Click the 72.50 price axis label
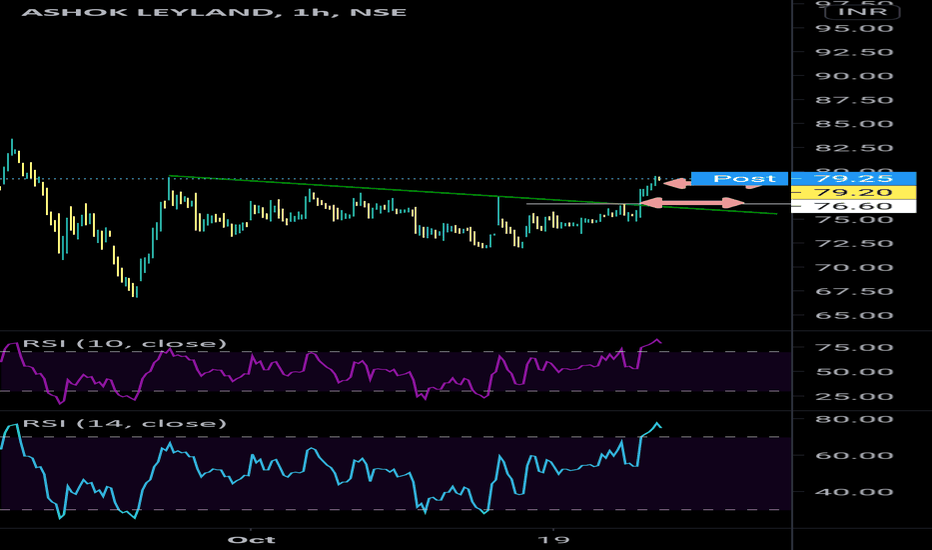 click(854, 244)
